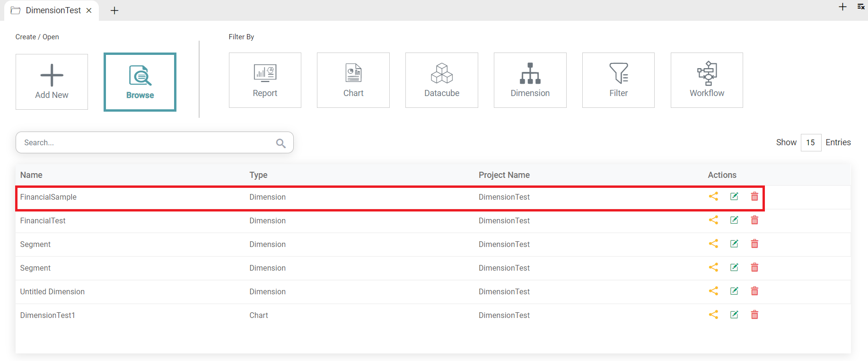The width and height of the screenshot is (868, 361).
Task: Delete the DimensionTest1 chart
Action: (754, 315)
